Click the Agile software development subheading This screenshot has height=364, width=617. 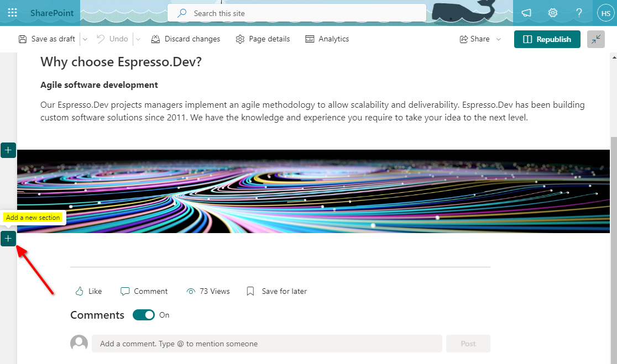pos(99,85)
